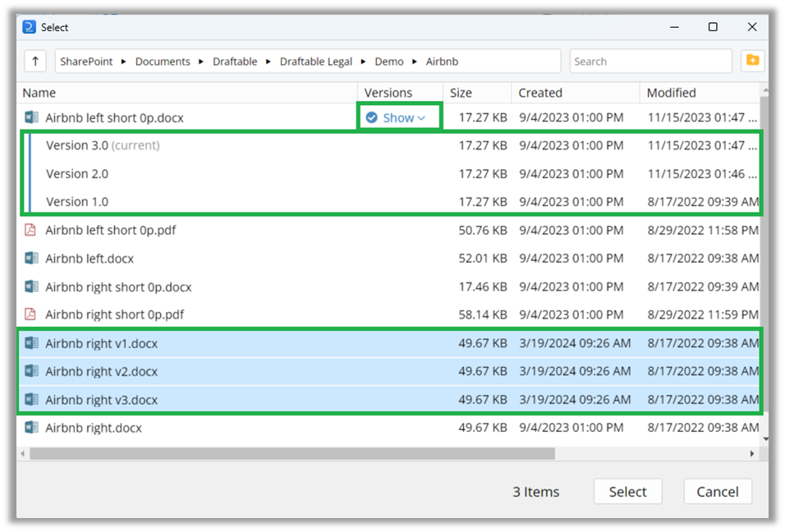Click 8/29/2022 11:58 PM modified cell
Image resolution: width=785 pixels, height=532 pixels.
[702, 230]
